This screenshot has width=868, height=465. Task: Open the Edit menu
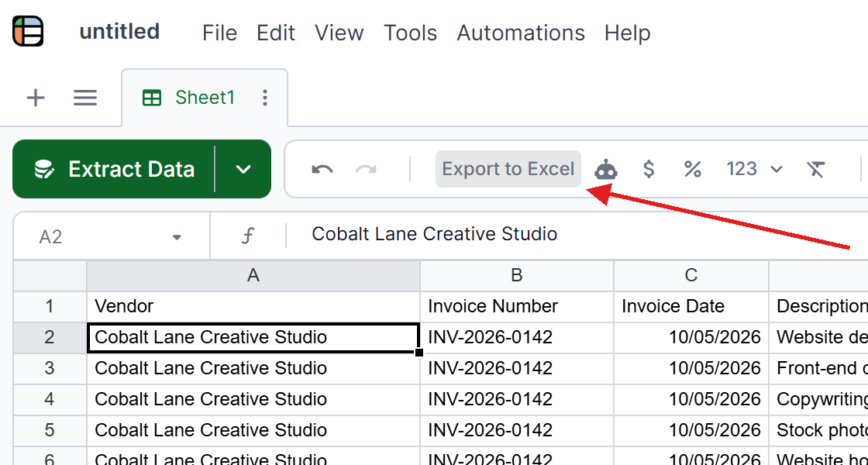pos(276,33)
